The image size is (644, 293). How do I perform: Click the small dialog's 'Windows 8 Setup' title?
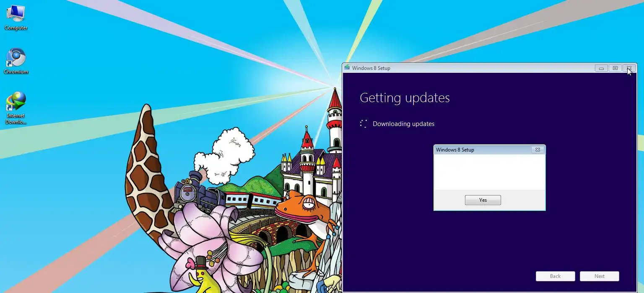point(455,150)
